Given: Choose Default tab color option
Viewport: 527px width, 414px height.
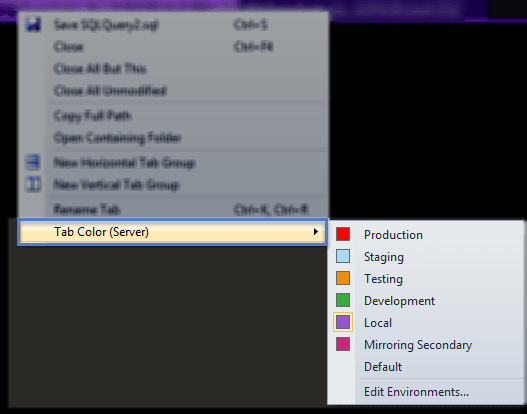Looking at the screenshot, I should click(383, 367).
